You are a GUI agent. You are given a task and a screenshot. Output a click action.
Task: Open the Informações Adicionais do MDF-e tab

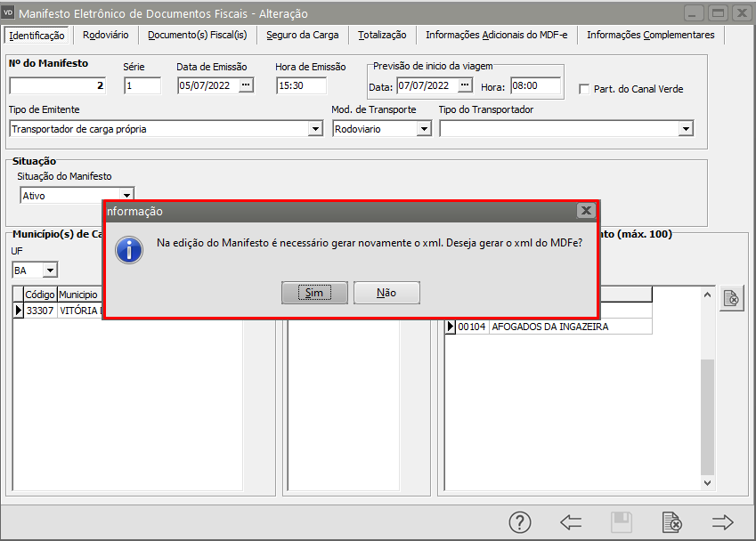(496, 35)
